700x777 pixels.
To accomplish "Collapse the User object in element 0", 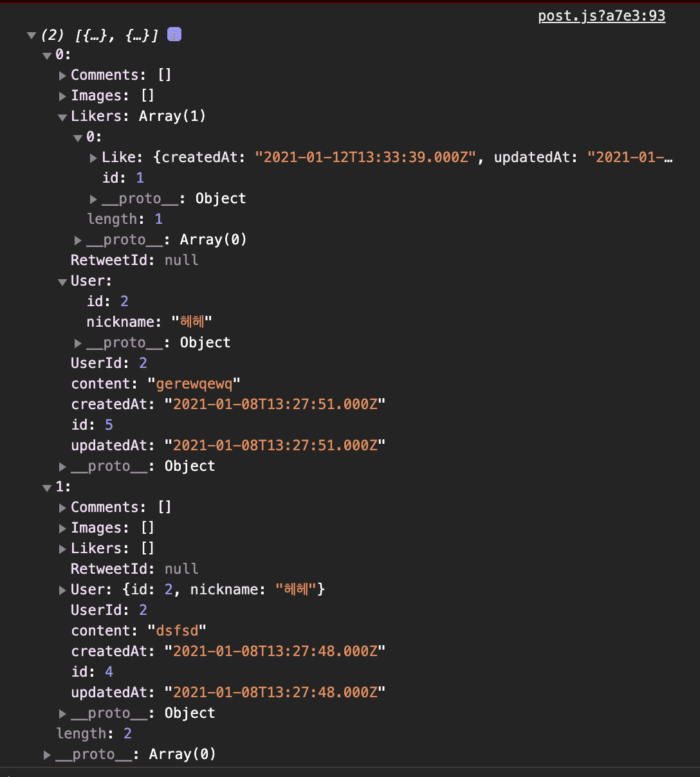I will tap(62, 282).
